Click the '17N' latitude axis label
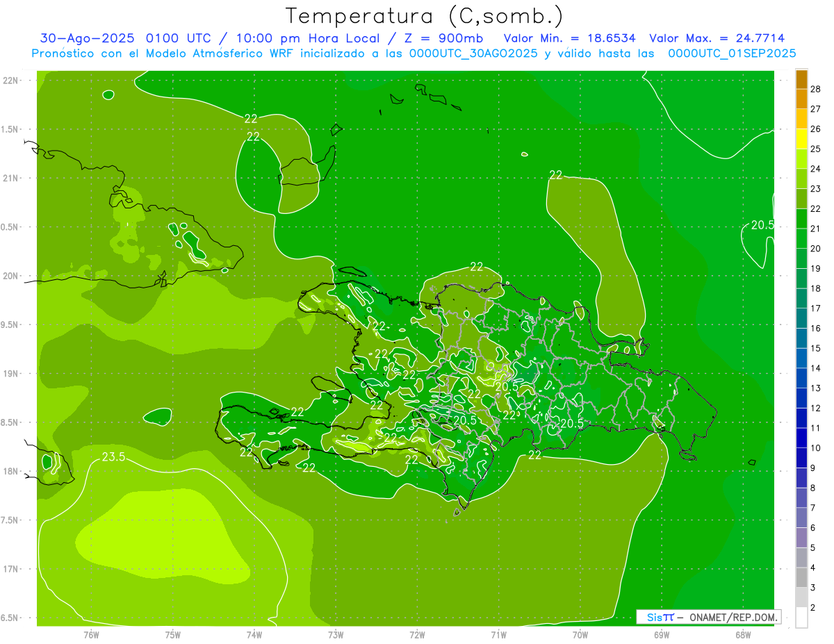Image resolution: width=834 pixels, height=644 pixels. (x=10, y=569)
